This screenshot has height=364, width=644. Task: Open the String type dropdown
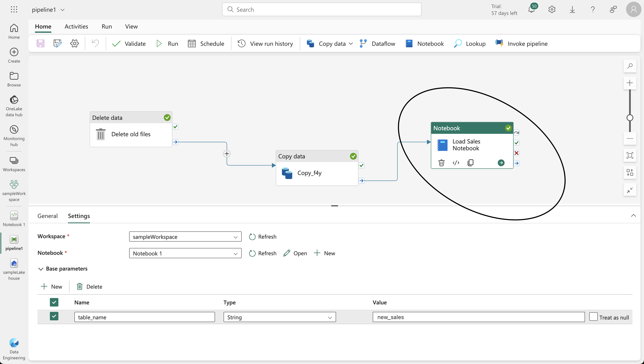(279, 317)
